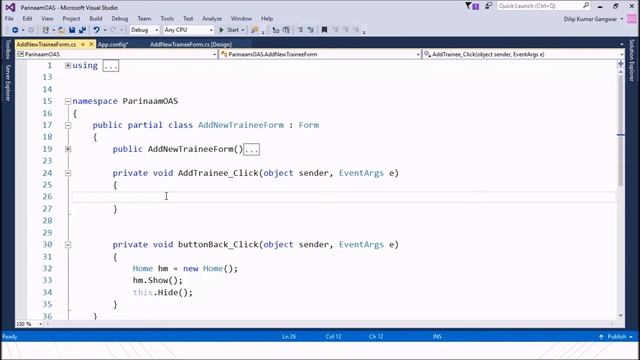Click the Save All toolbar icon
The width and height of the screenshot is (640, 360).
(x=82, y=30)
